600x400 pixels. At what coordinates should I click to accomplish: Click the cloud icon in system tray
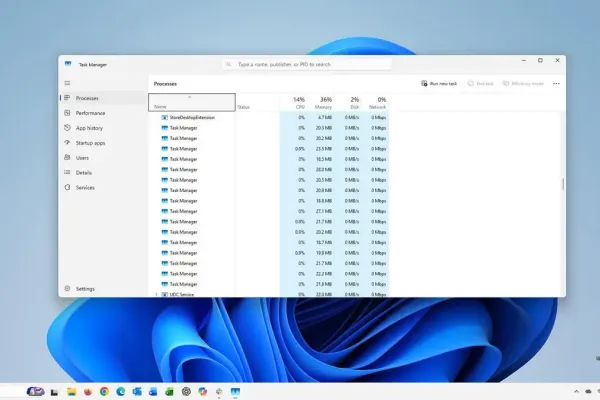point(589,391)
